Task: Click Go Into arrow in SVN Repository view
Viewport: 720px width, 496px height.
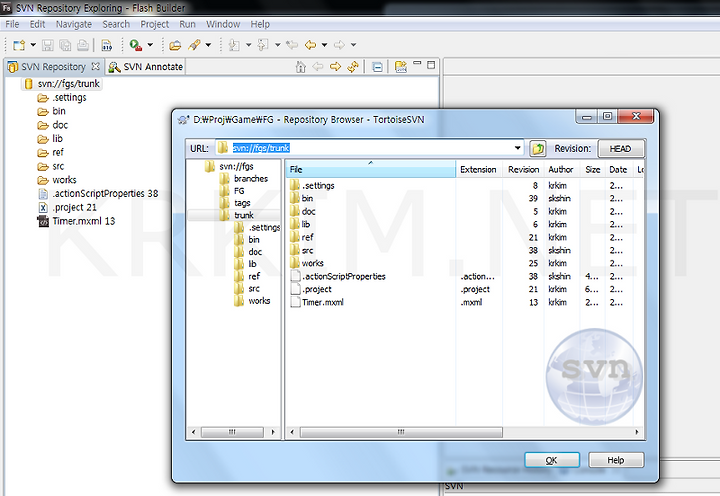Action: pos(336,67)
